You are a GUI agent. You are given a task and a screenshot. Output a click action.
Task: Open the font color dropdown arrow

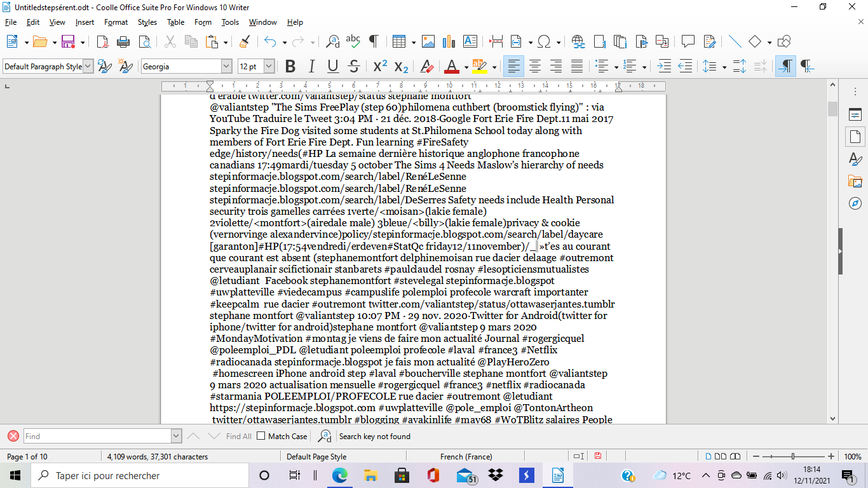[x=466, y=67]
